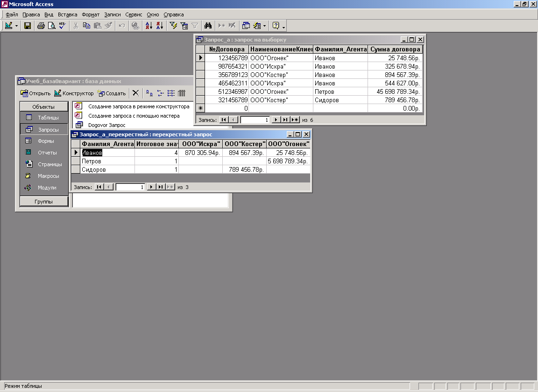Click the Объекты bar button

point(44,107)
